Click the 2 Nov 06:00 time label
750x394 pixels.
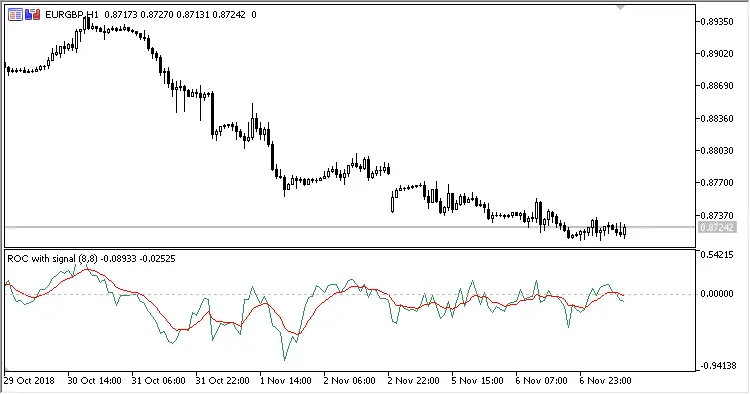pos(350,381)
